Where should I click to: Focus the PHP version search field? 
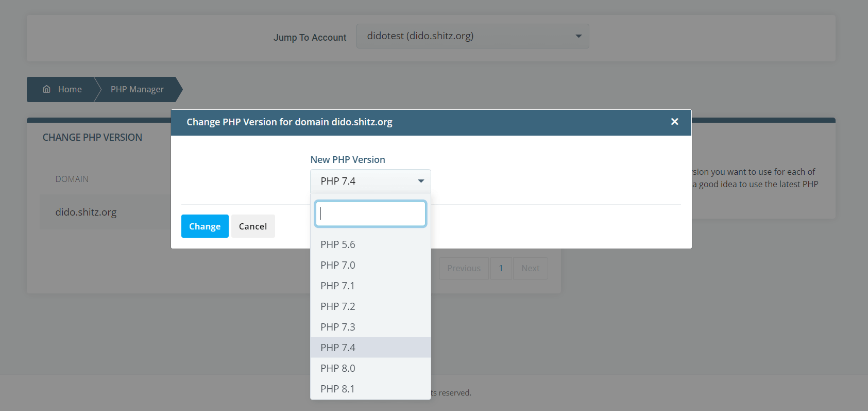pyautogui.click(x=370, y=213)
